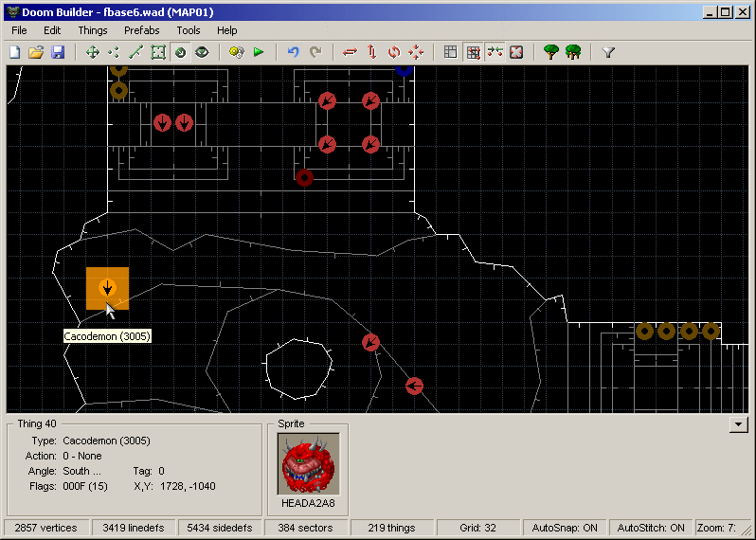The height and width of the screenshot is (540, 756).
Task: Open a map using the folder icon
Action: (x=36, y=52)
